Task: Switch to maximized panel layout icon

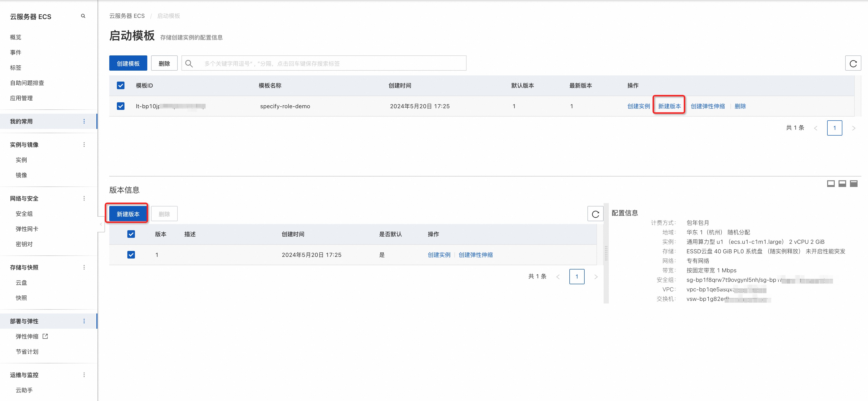Action: point(853,183)
